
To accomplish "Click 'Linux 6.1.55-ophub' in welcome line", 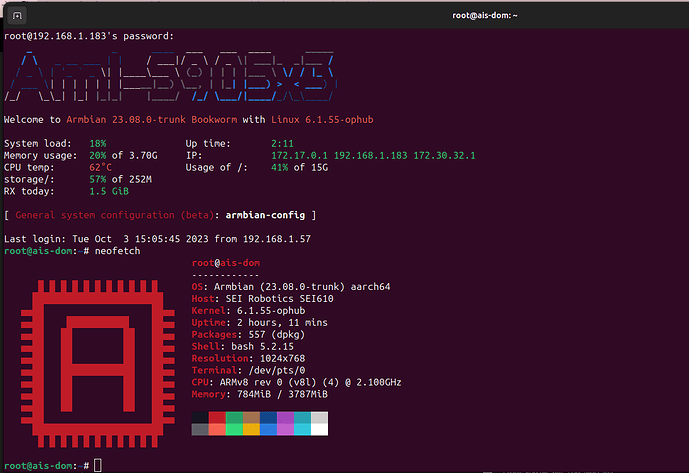I will (322, 120).
